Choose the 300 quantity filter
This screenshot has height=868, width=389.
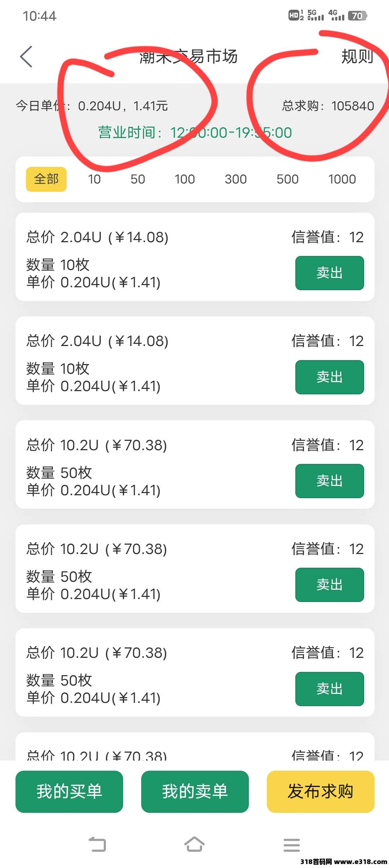click(x=236, y=179)
